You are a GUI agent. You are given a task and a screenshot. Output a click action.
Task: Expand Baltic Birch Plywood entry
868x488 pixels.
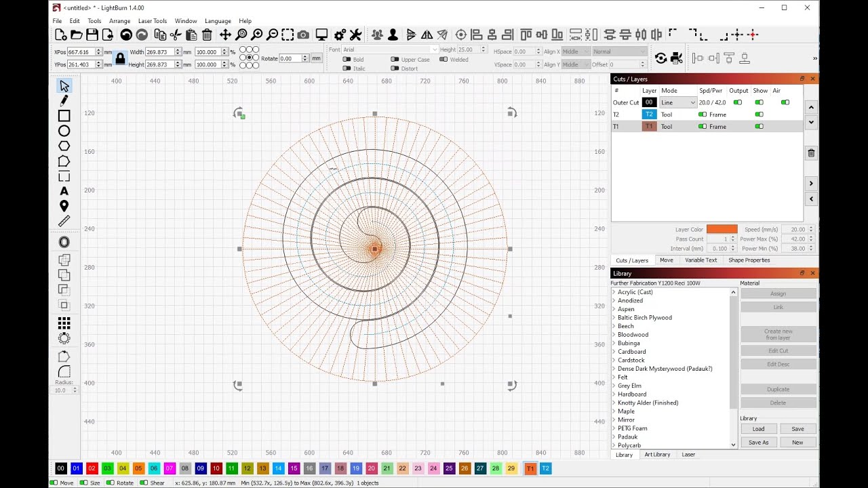pyautogui.click(x=614, y=318)
